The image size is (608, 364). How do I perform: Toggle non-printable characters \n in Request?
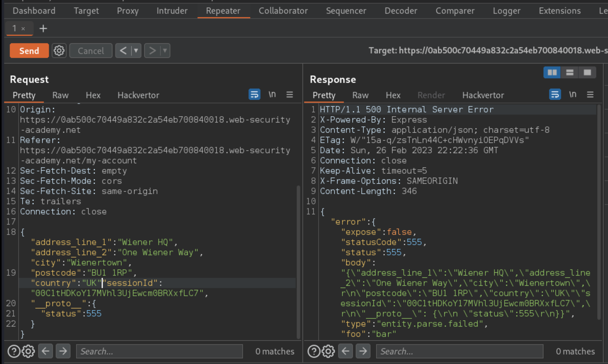(272, 94)
